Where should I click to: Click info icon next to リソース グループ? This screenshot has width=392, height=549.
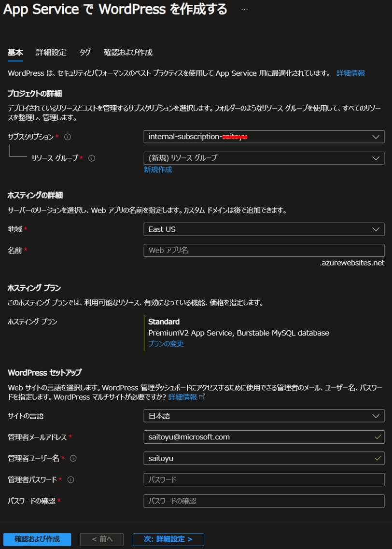click(92, 158)
